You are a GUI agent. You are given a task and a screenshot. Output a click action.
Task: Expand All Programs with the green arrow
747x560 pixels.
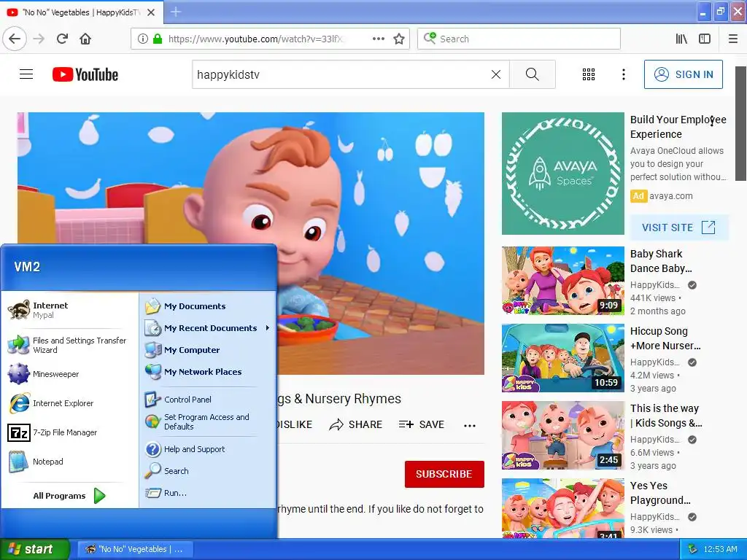pyautogui.click(x=99, y=496)
